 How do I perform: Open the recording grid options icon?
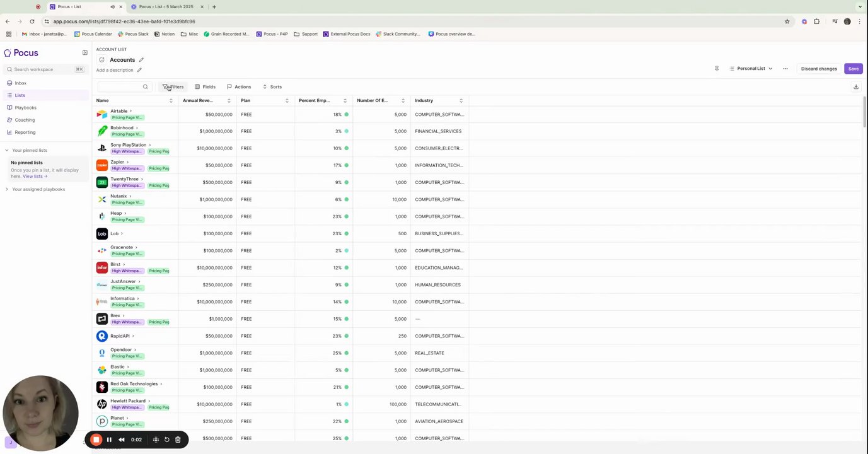[156, 439]
